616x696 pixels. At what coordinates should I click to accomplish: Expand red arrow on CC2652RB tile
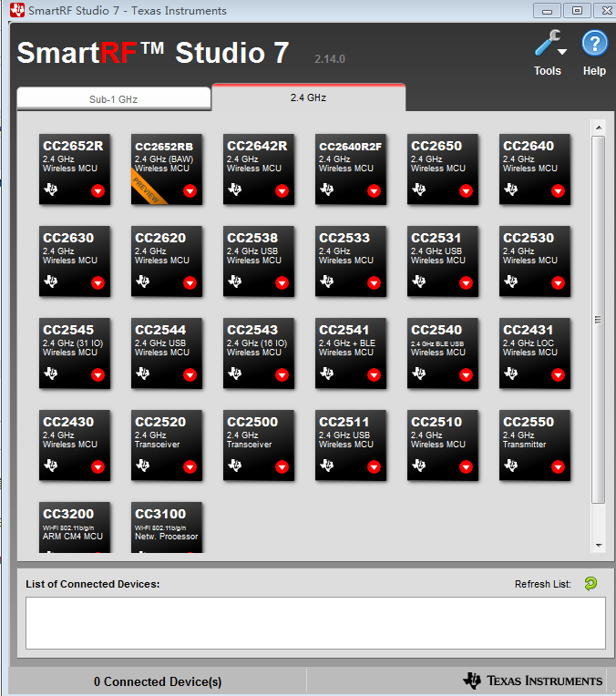[x=190, y=191]
